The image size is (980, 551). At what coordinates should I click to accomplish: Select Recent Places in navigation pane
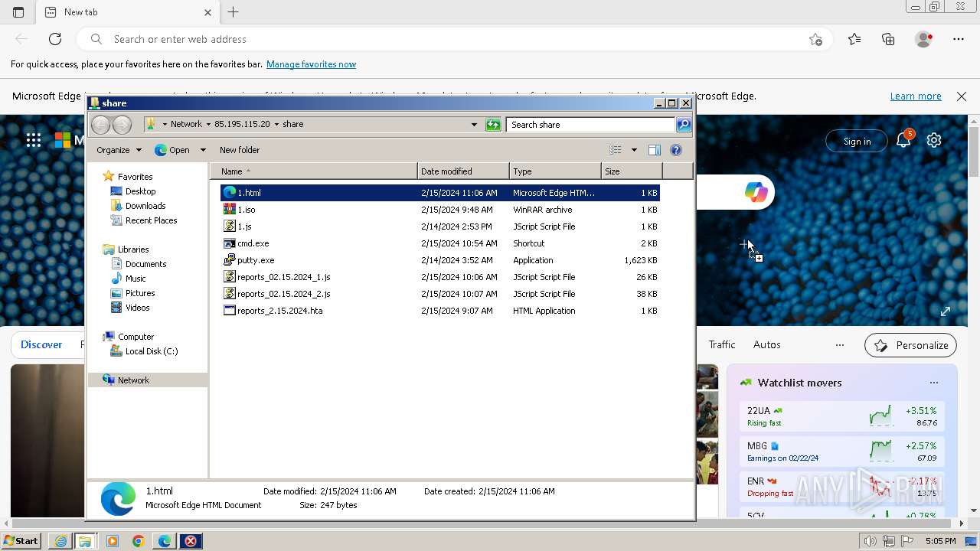tap(151, 220)
